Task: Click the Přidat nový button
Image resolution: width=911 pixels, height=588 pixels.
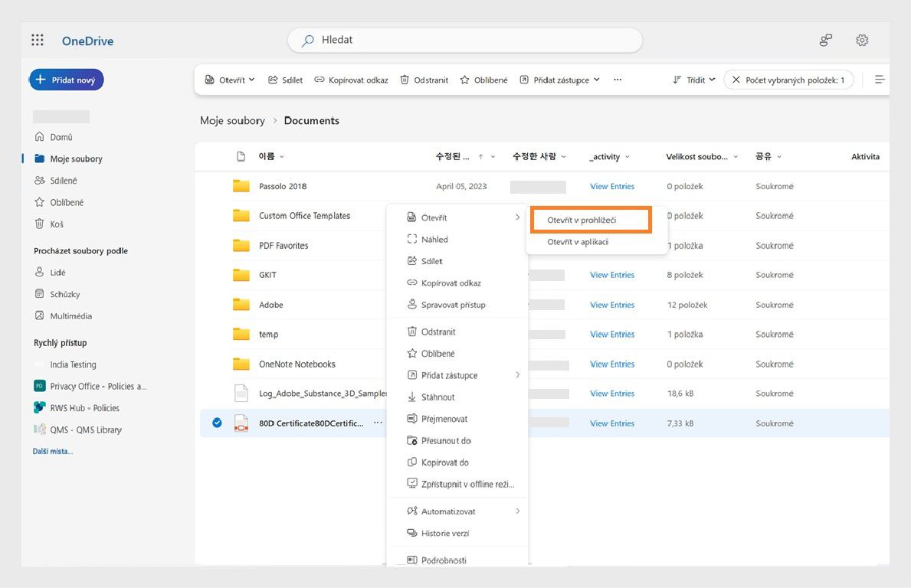Action: click(x=67, y=79)
